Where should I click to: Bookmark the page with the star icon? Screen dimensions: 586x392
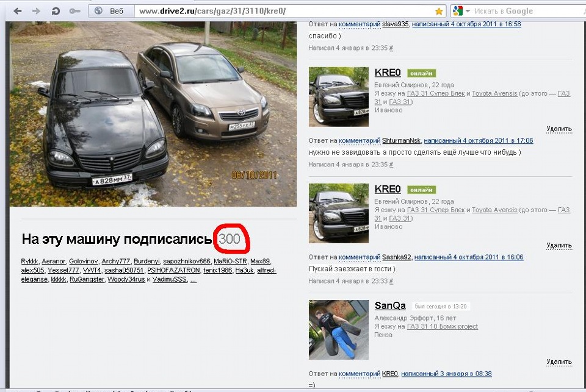[439, 10]
